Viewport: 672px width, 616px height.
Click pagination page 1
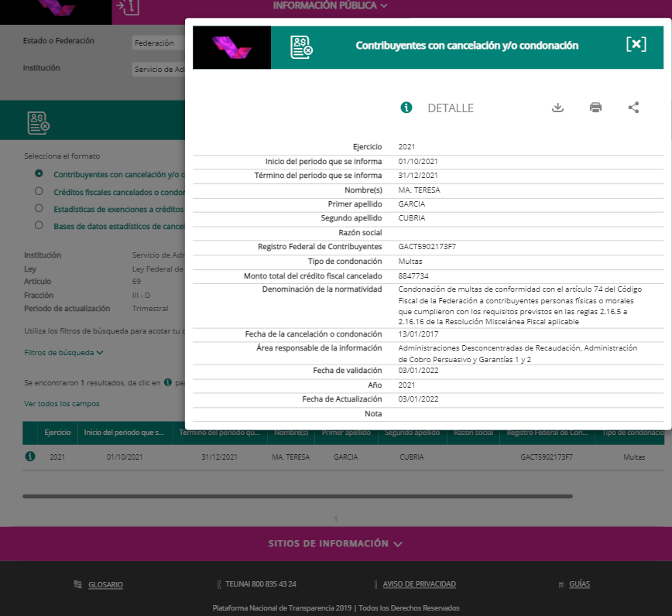pyautogui.click(x=335, y=518)
